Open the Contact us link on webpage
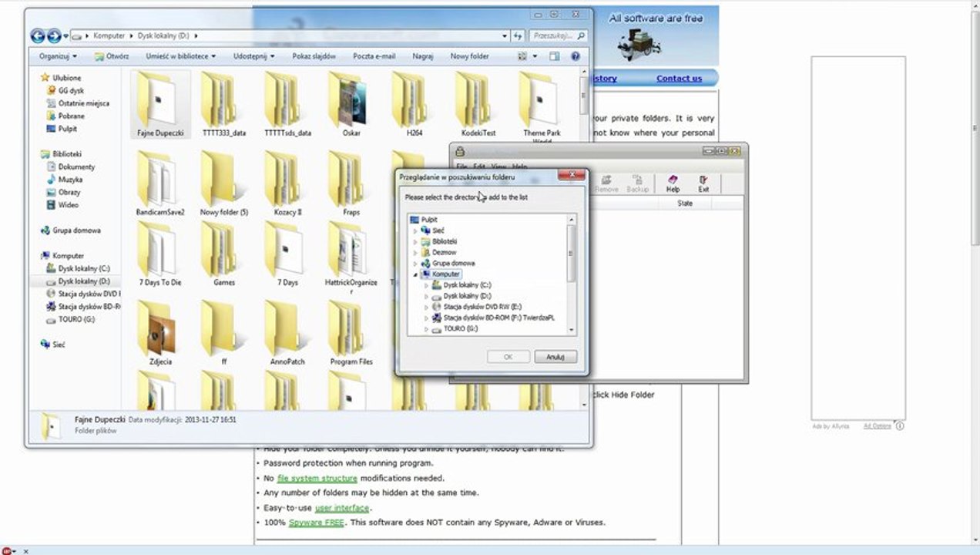 coord(679,78)
